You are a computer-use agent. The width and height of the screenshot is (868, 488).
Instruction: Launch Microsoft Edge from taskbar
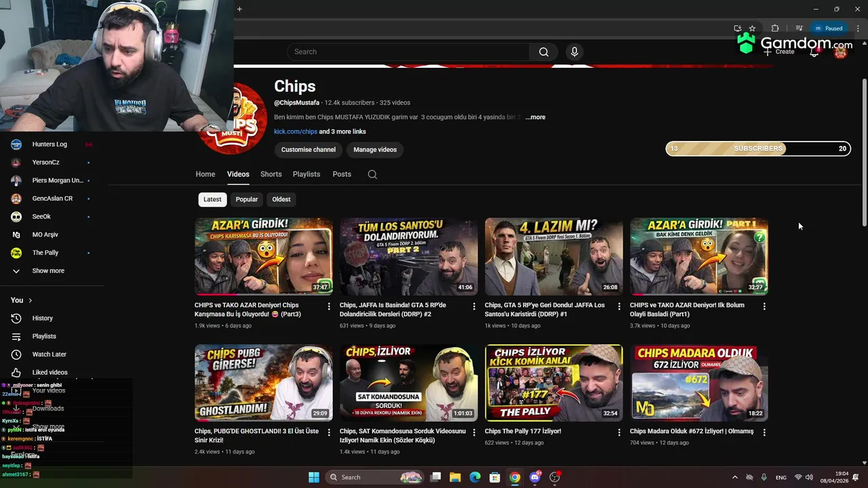(x=475, y=477)
